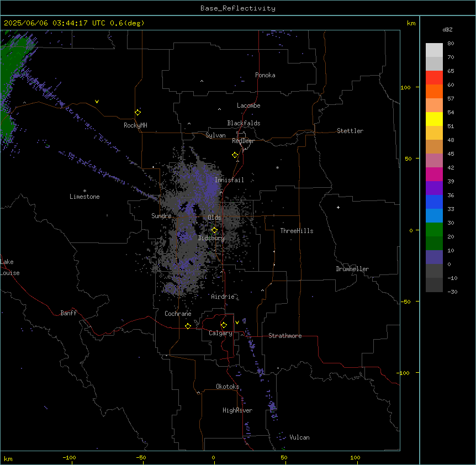Image resolution: width=476 pixels, height=465 pixels.
Task: Click the asterisk marker above Limestone
Action: 84,191
